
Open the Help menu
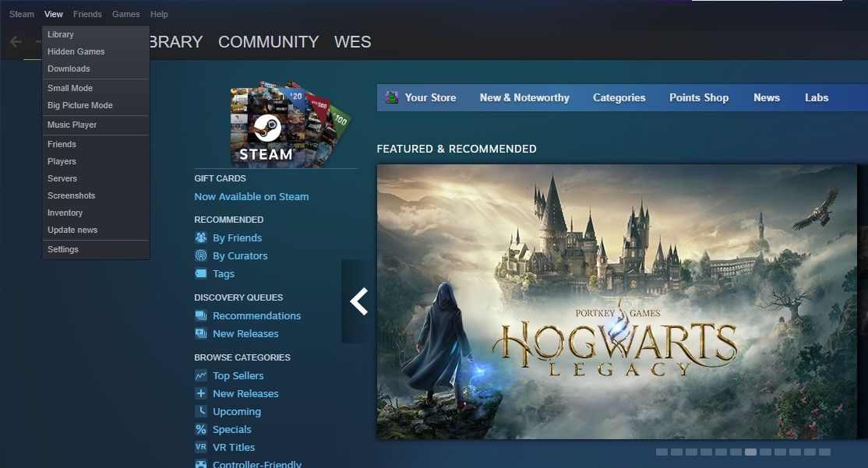point(159,14)
